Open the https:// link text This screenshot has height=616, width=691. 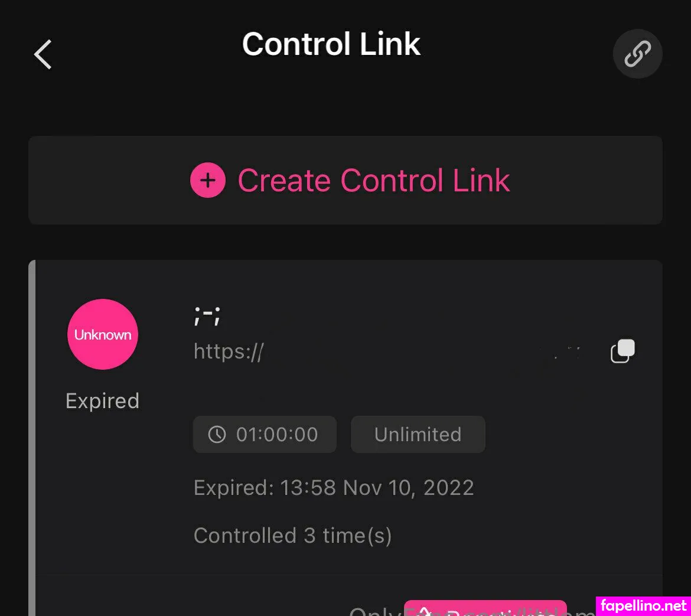pos(229,351)
